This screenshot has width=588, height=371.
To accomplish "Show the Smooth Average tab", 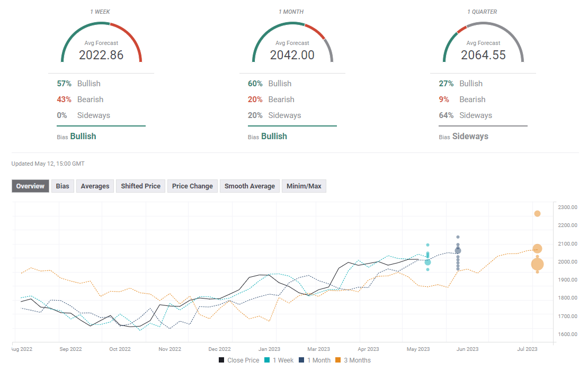I will 250,186.
